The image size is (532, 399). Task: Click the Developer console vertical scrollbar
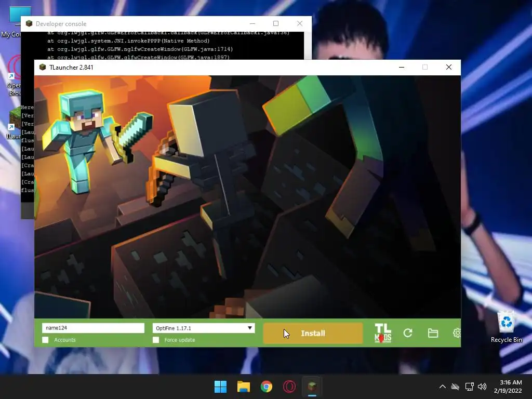click(308, 46)
